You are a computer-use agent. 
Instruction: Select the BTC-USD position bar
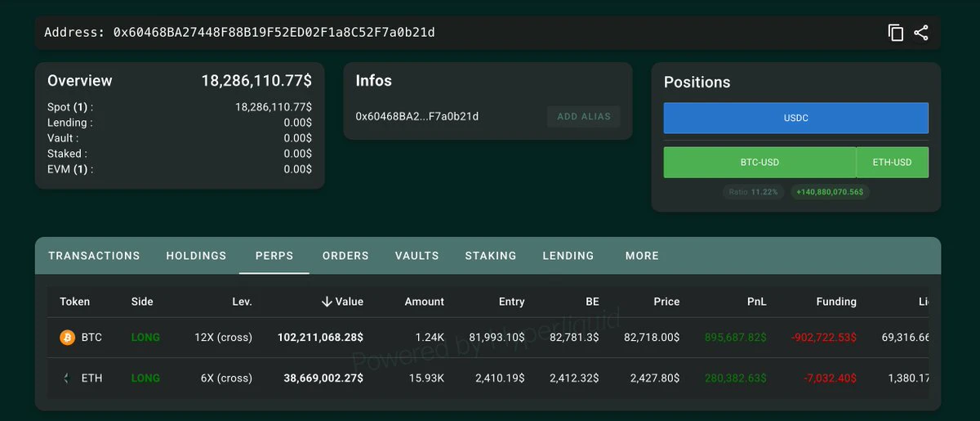click(x=759, y=162)
